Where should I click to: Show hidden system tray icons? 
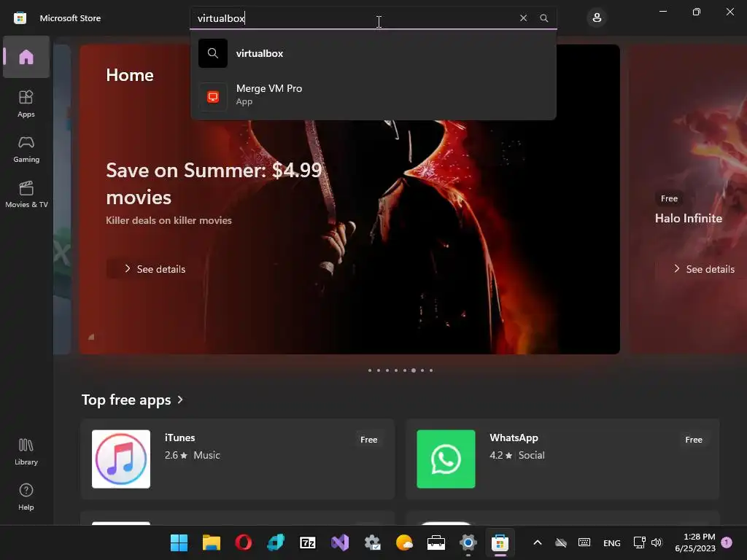click(538, 542)
